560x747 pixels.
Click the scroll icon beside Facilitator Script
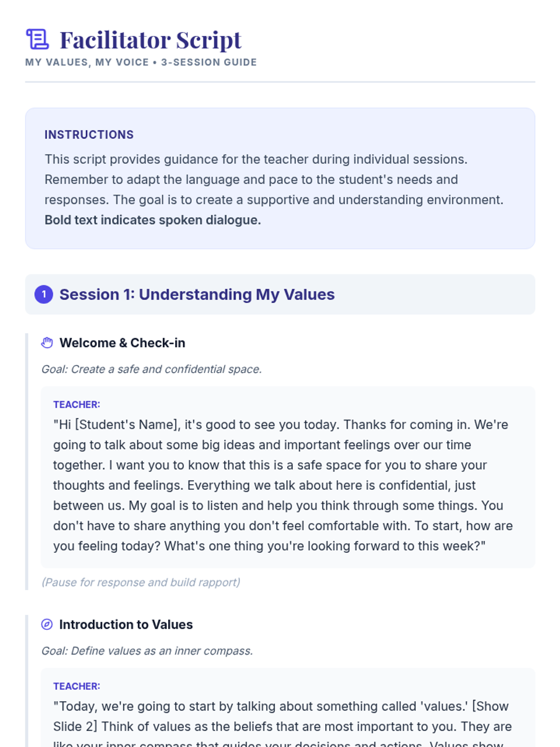click(x=37, y=39)
